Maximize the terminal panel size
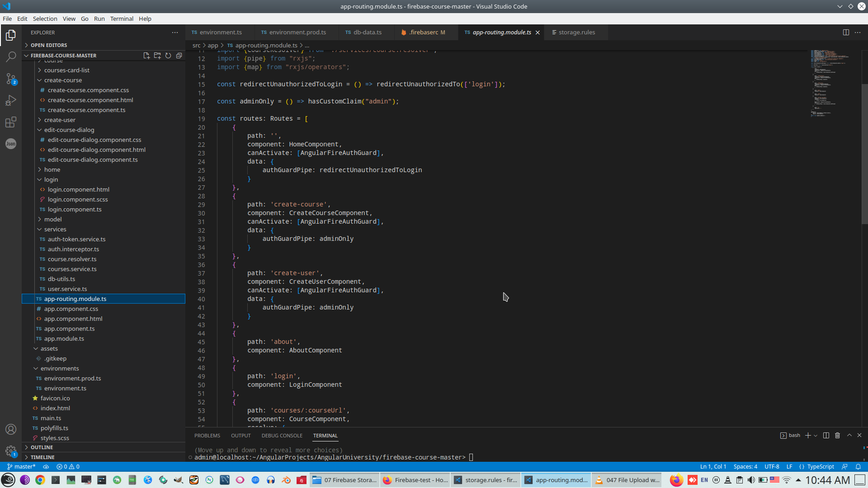 click(849, 436)
